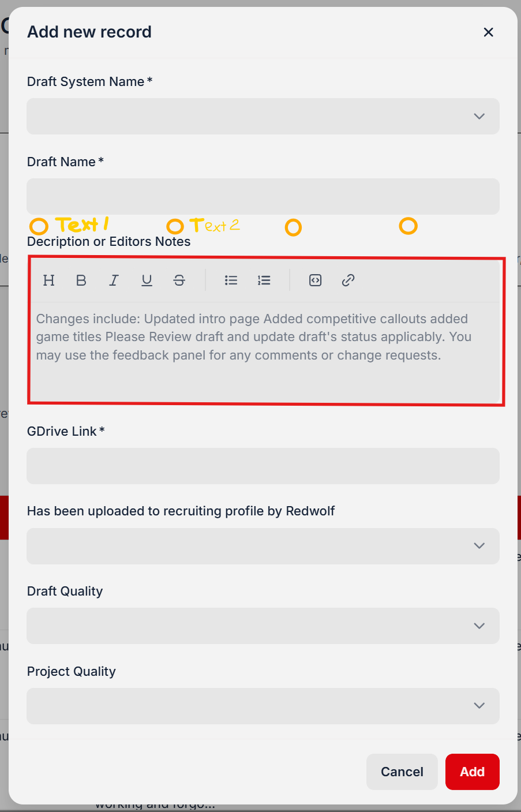Screen dimensions: 521x812
Task: Focus the Draft Name text field
Action: coord(263,196)
